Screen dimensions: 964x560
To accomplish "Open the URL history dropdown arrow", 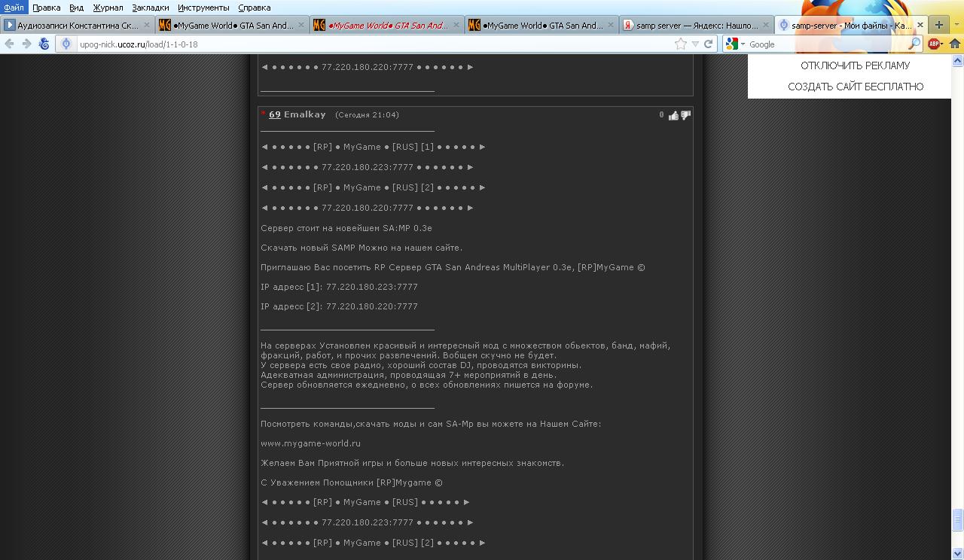I will click(695, 44).
